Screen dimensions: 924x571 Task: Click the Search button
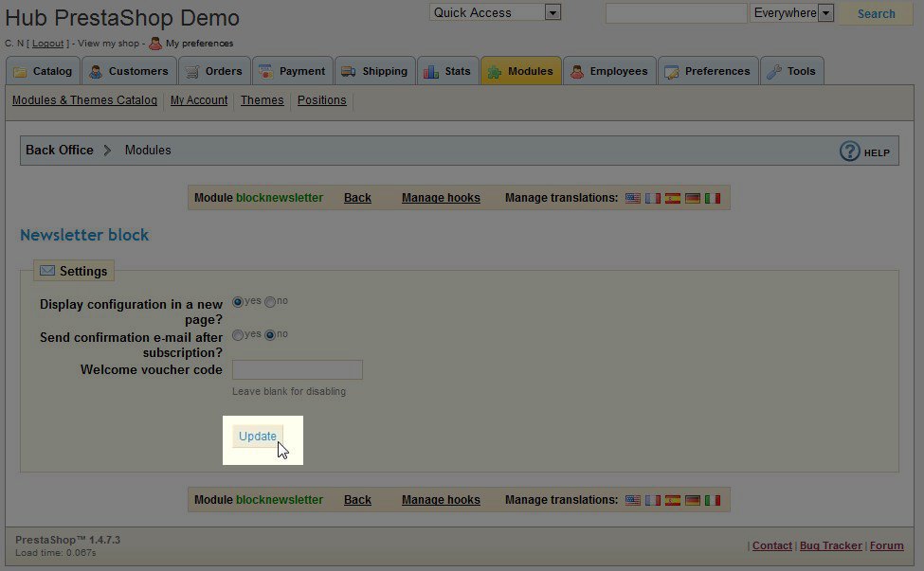(x=876, y=13)
